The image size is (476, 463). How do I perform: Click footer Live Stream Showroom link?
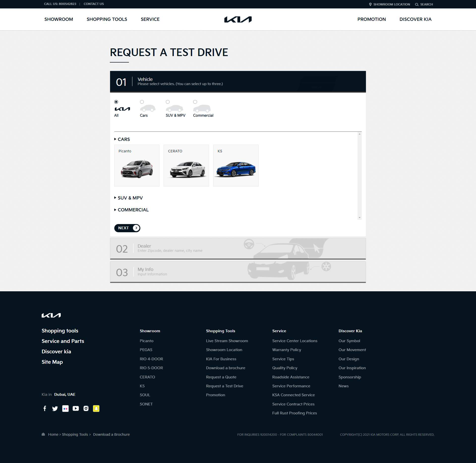(x=227, y=341)
